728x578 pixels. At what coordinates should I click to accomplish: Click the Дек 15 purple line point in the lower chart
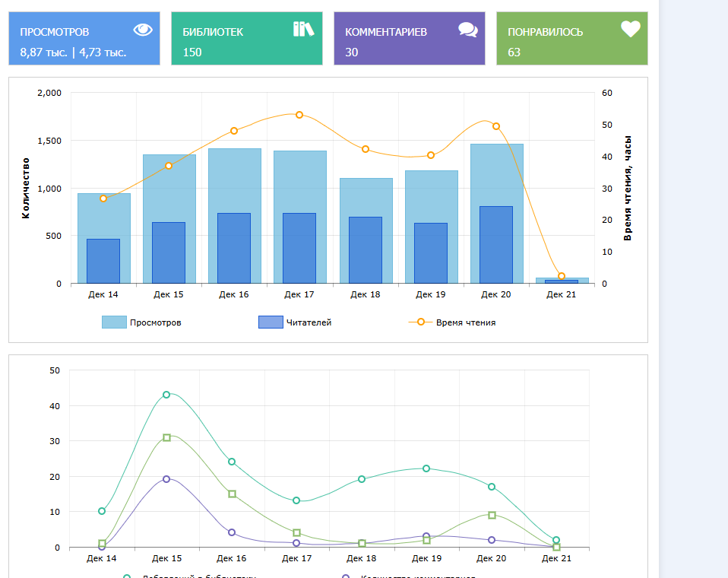pyautogui.click(x=166, y=479)
